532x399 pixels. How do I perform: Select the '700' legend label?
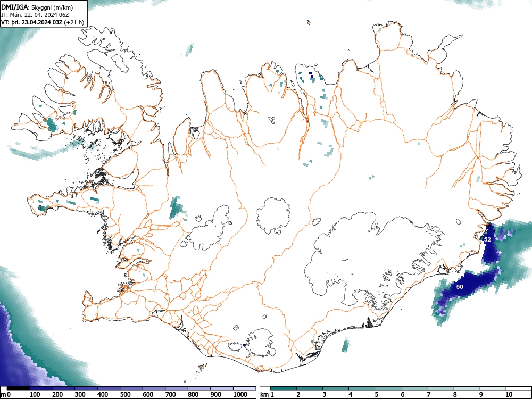coord(171,395)
